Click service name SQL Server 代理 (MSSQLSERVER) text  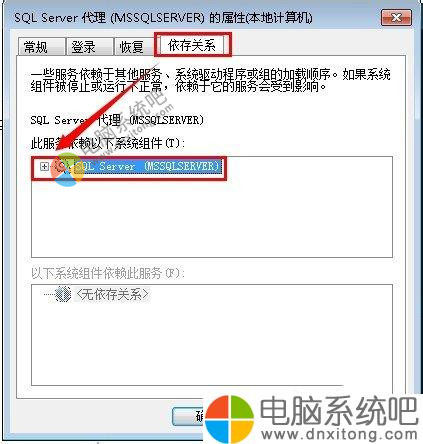117,120
